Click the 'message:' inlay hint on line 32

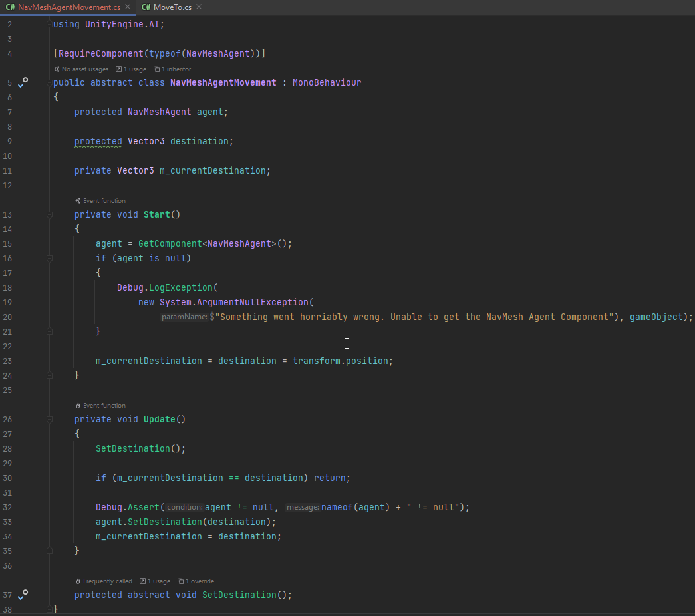[x=303, y=507]
